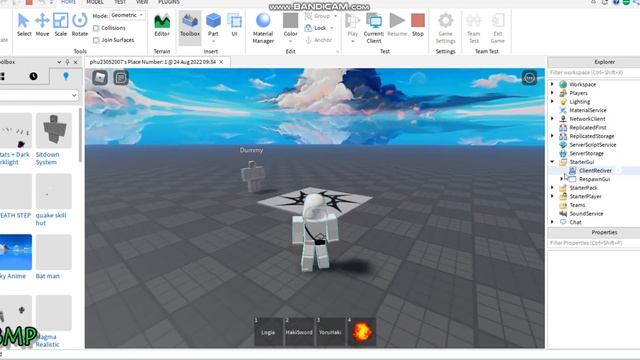Image resolution: width=640 pixels, height=360 pixels.
Task: Stop the running playtest
Action: (x=418, y=25)
